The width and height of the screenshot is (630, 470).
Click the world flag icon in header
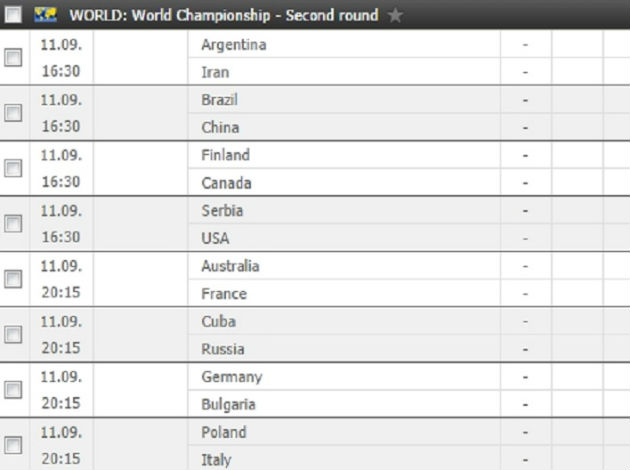[44, 15]
